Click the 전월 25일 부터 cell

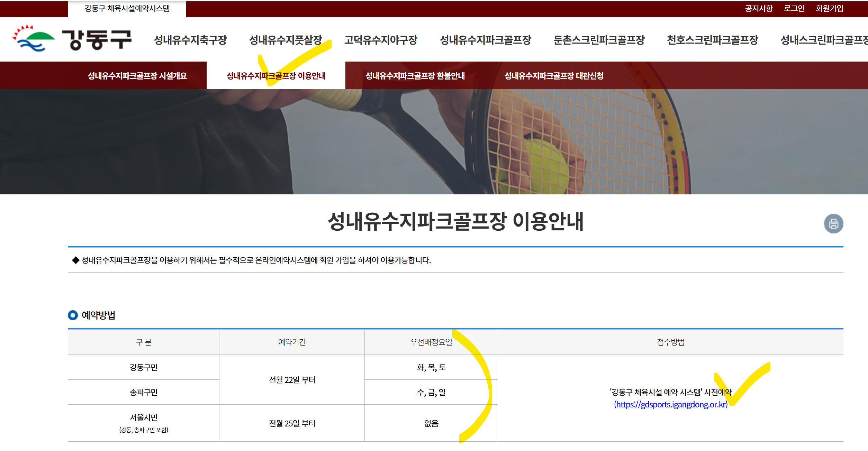pos(292,423)
